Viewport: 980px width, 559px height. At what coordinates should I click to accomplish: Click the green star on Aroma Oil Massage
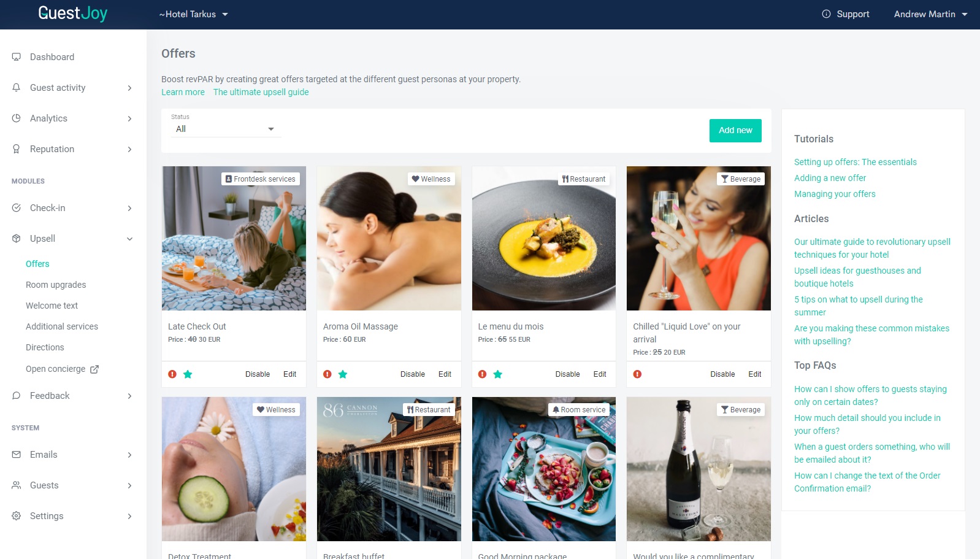[x=343, y=374]
